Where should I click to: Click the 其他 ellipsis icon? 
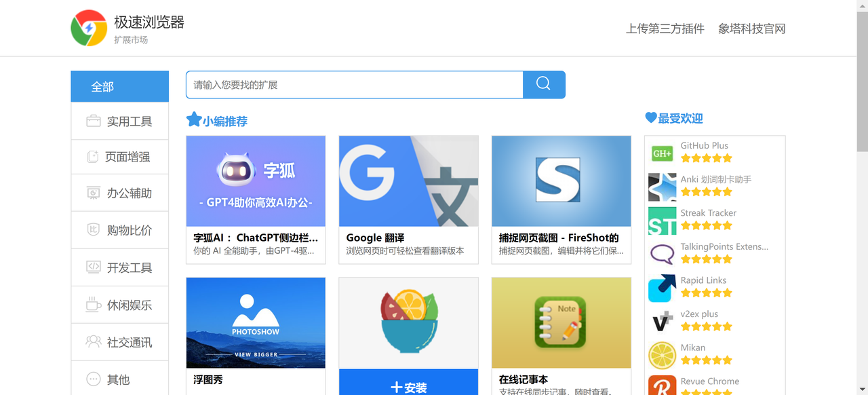coord(94,379)
